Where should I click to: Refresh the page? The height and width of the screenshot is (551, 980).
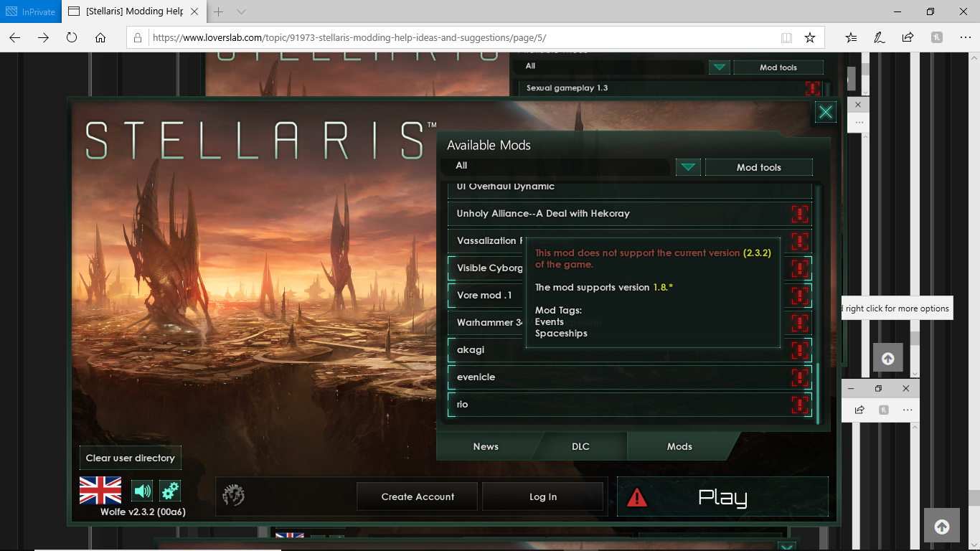(x=72, y=37)
